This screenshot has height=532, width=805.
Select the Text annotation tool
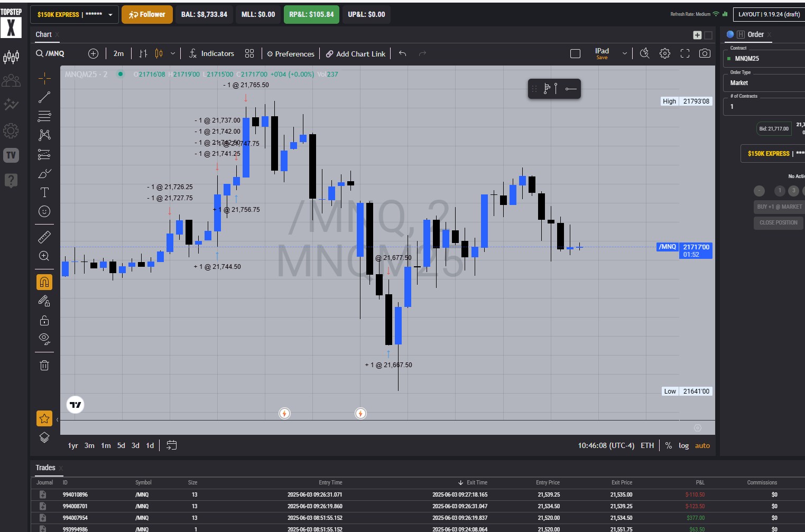click(x=44, y=192)
